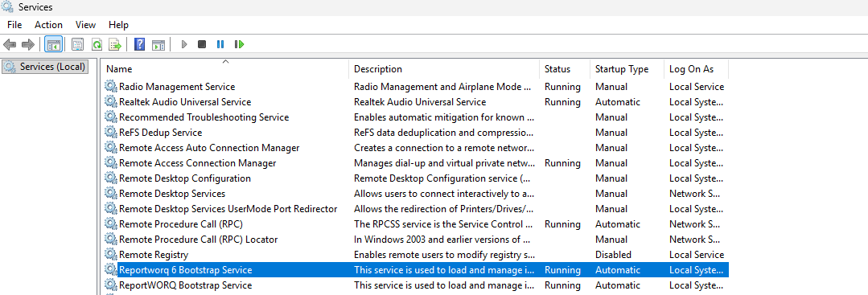
Task: Restart the selected service via toolbar
Action: 239,44
